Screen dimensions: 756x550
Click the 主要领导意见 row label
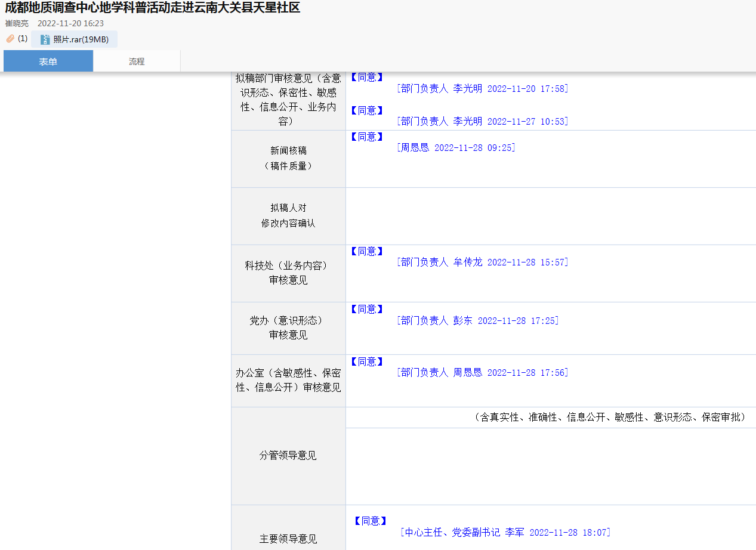[x=288, y=539]
